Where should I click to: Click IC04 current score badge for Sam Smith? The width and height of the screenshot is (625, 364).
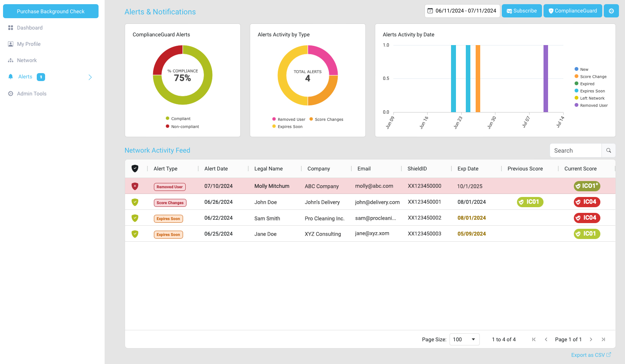pyautogui.click(x=587, y=218)
